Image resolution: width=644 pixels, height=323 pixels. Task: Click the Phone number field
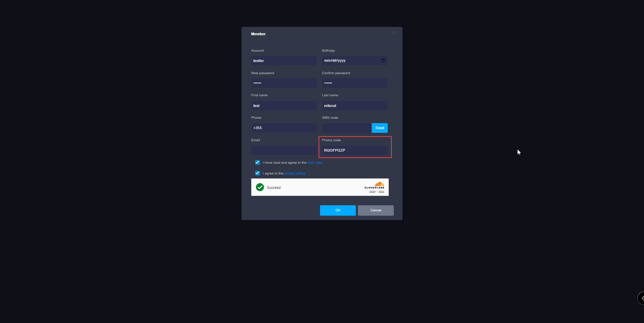(284, 128)
